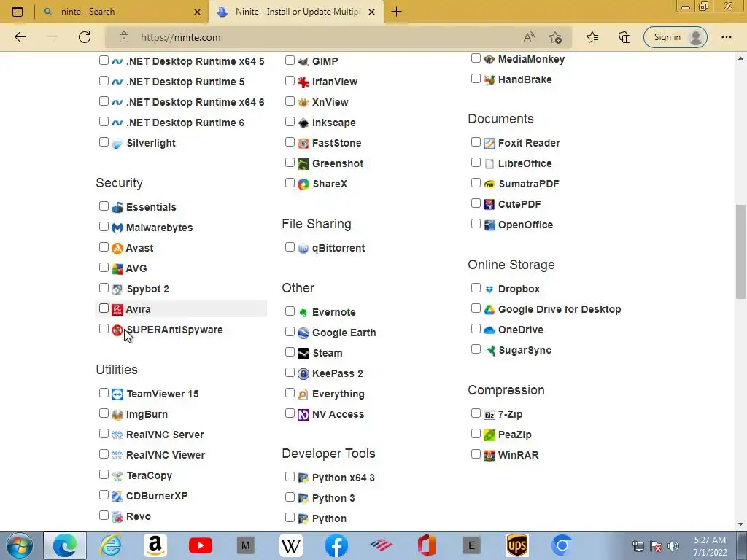Image resolution: width=747 pixels, height=560 pixels.
Task: Click the RealVNC Viewer label
Action: pyautogui.click(x=166, y=455)
